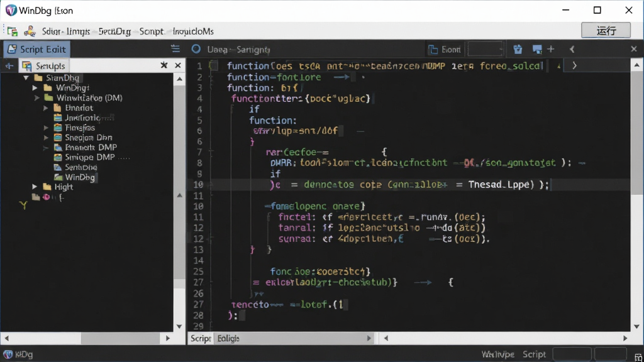Click the user icon beside Sdiar menu

(30, 31)
